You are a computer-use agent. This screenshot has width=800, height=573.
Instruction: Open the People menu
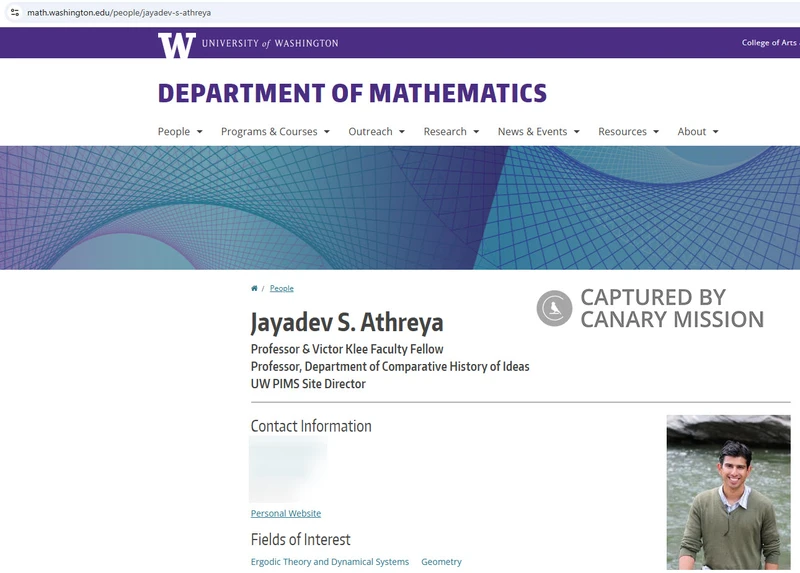coord(173,132)
